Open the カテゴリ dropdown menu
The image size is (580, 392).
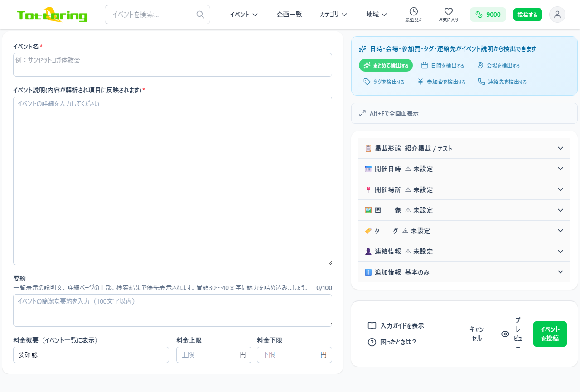333,15
